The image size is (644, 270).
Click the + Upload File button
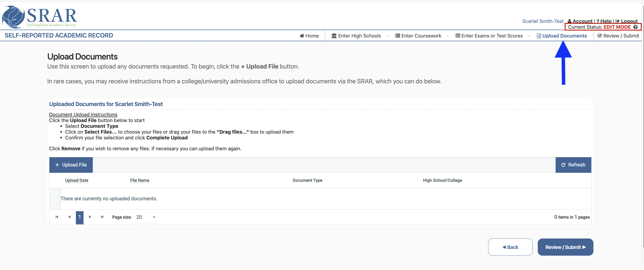click(71, 165)
